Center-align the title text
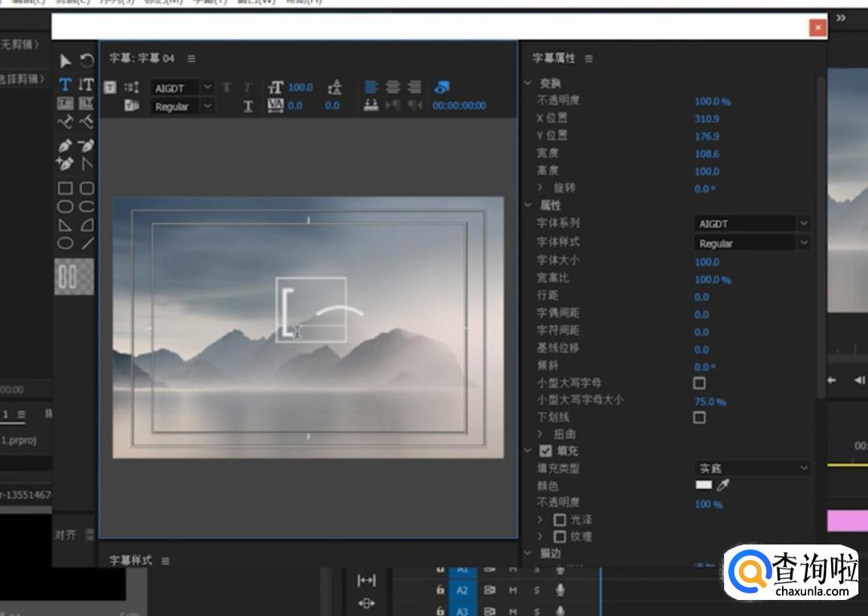 pos(393,87)
